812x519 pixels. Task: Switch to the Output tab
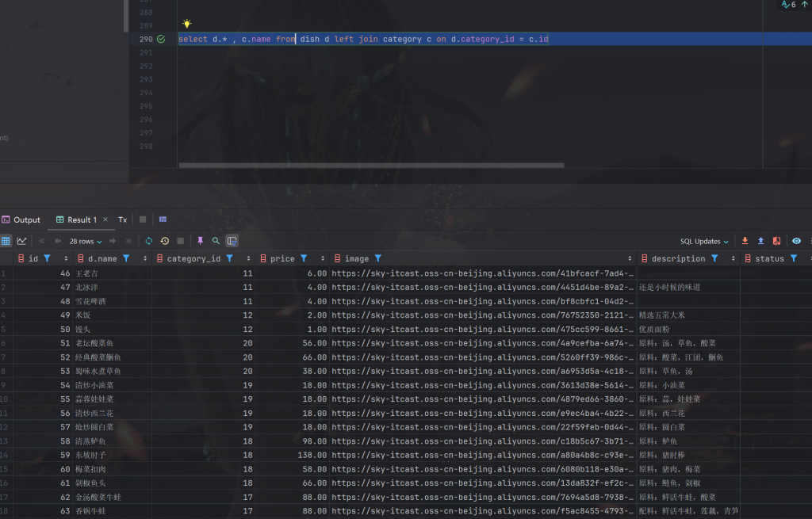coord(21,219)
